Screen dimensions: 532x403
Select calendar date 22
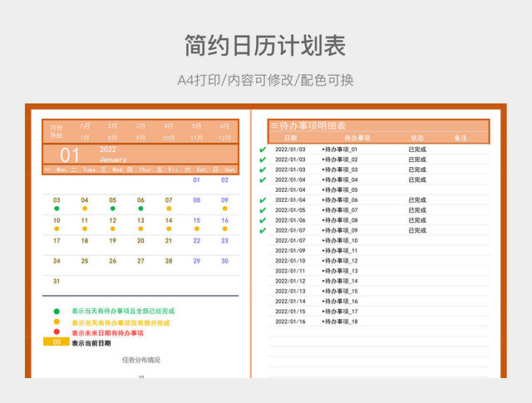196,241
